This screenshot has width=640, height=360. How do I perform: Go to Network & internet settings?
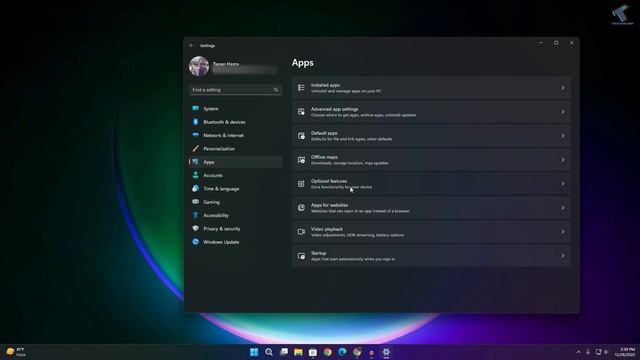pyautogui.click(x=236, y=135)
